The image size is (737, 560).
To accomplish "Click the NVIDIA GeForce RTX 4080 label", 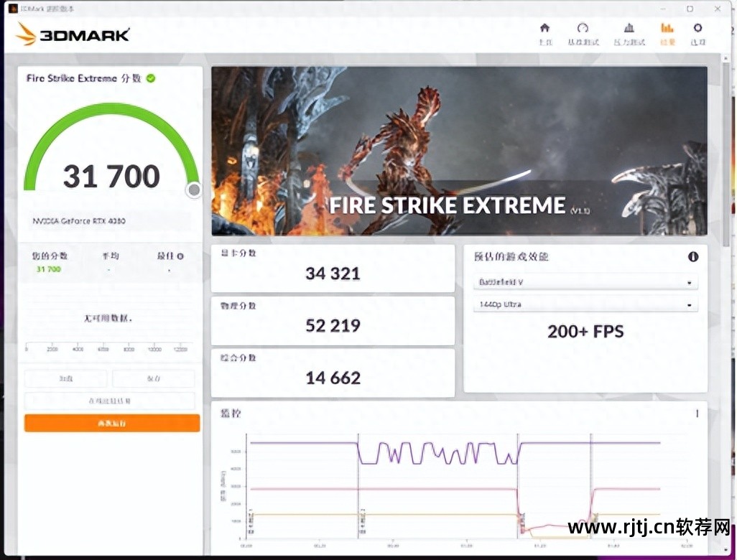I will coord(79,221).
